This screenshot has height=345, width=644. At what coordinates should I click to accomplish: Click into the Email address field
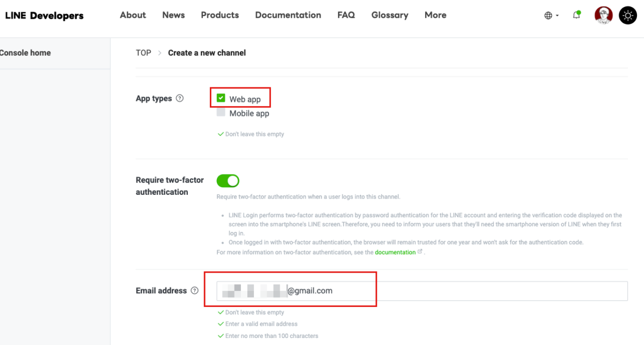click(456, 291)
